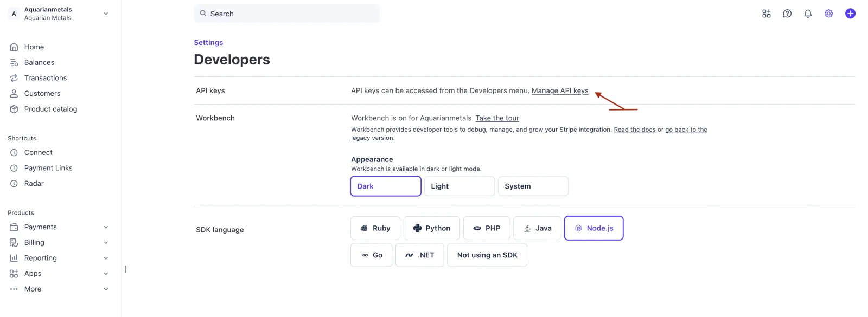Click the purple plus create button
Viewport: 868px width, 317px height.
pos(850,14)
